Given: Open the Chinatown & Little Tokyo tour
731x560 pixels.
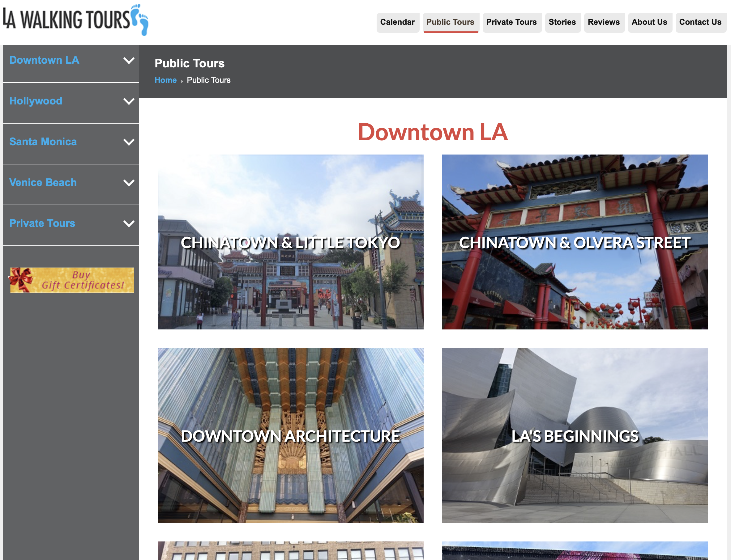Looking at the screenshot, I should [x=290, y=242].
